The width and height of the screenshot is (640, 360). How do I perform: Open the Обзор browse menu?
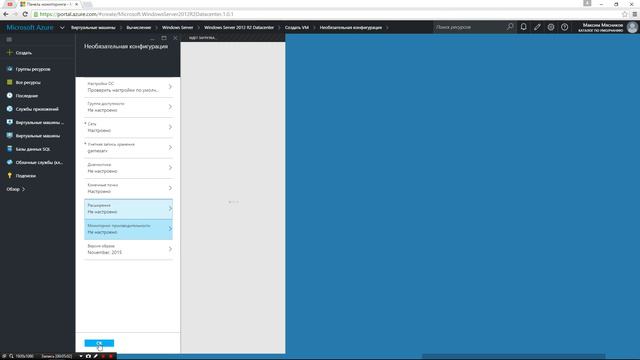click(16, 189)
